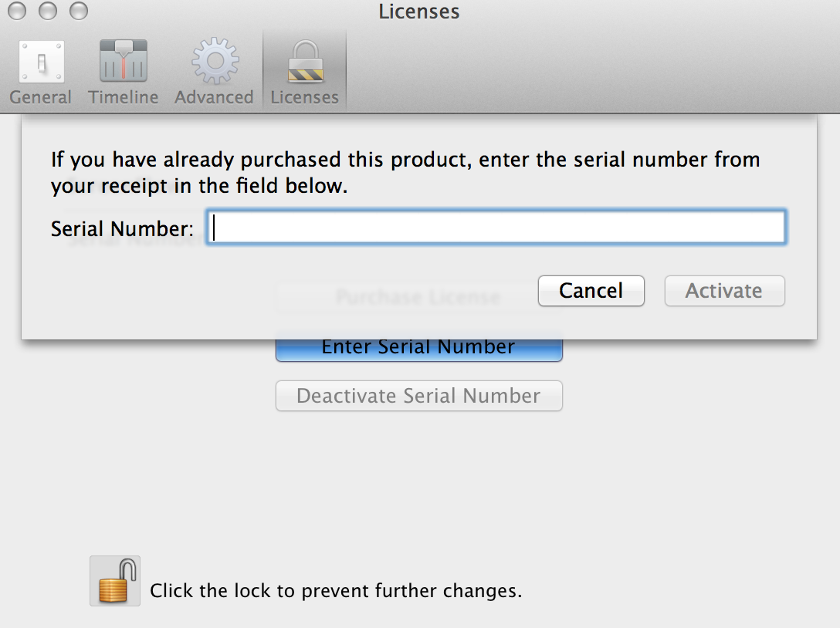
Task: Focus the Serial Number text field
Action: tap(496, 228)
